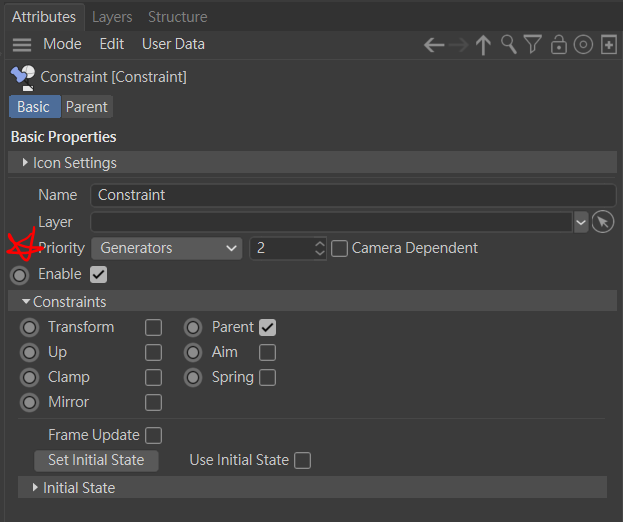Open the hamburger menu icon
Image resolution: width=623 pixels, height=522 pixels.
22,45
